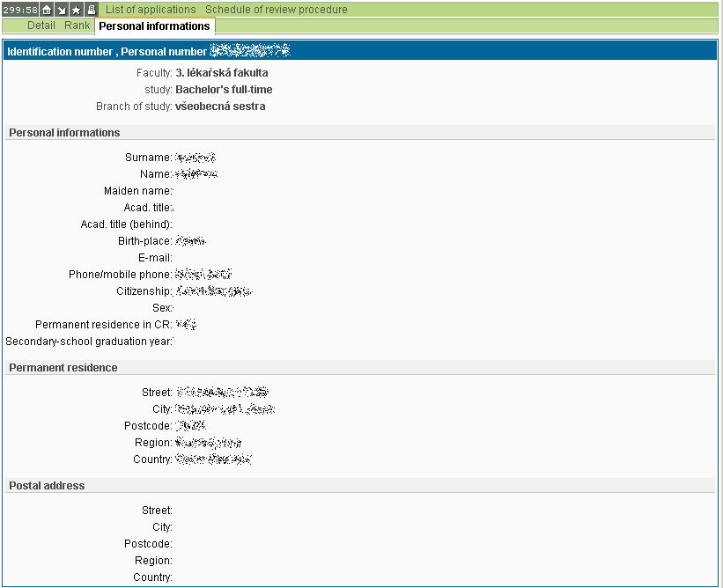This screenshot has height=588, width=723.
Task: Click the Permanent residence section heading
Action: 63,368
